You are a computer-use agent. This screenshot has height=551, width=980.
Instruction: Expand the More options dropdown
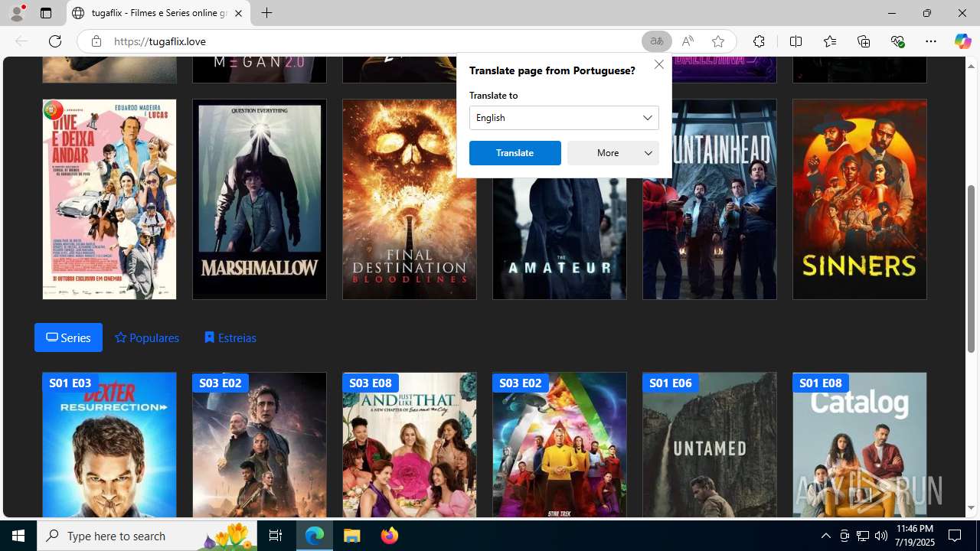tap(612, 153)
